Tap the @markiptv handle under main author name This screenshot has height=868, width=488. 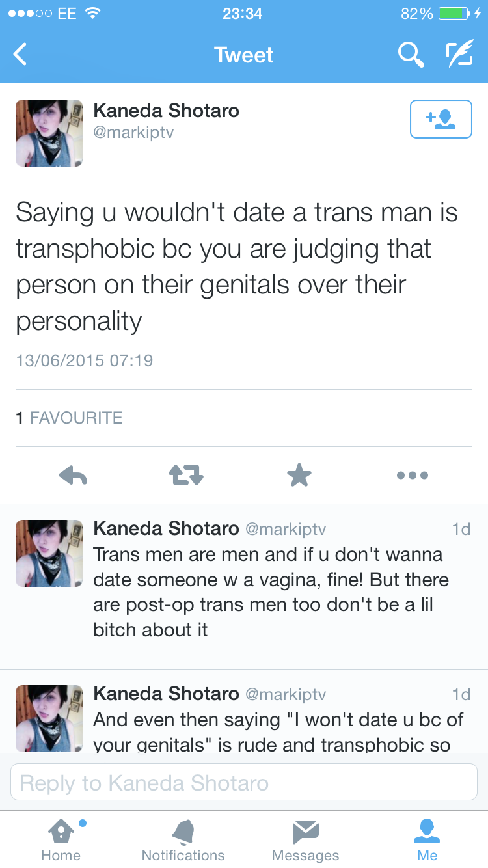[134, 133]
